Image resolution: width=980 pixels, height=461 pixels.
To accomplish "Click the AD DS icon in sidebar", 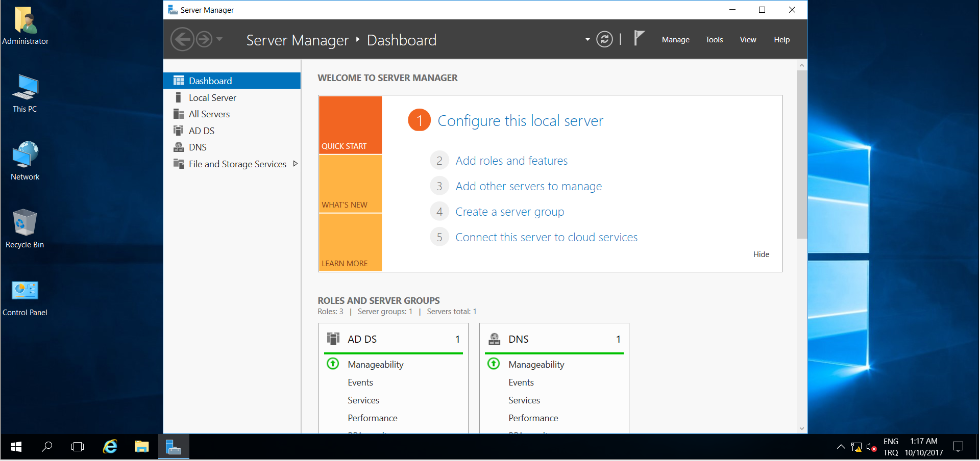I will pyautogui.click(x=179, y=131).
